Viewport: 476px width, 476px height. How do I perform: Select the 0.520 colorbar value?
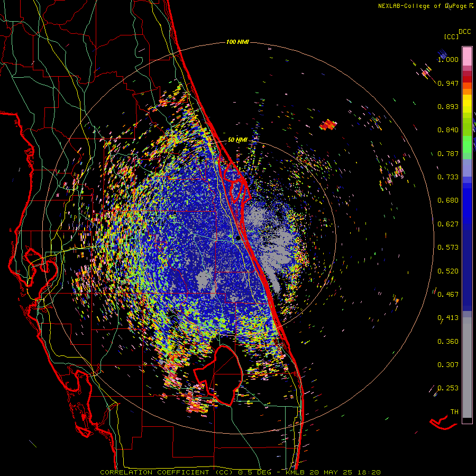(448, 271)
